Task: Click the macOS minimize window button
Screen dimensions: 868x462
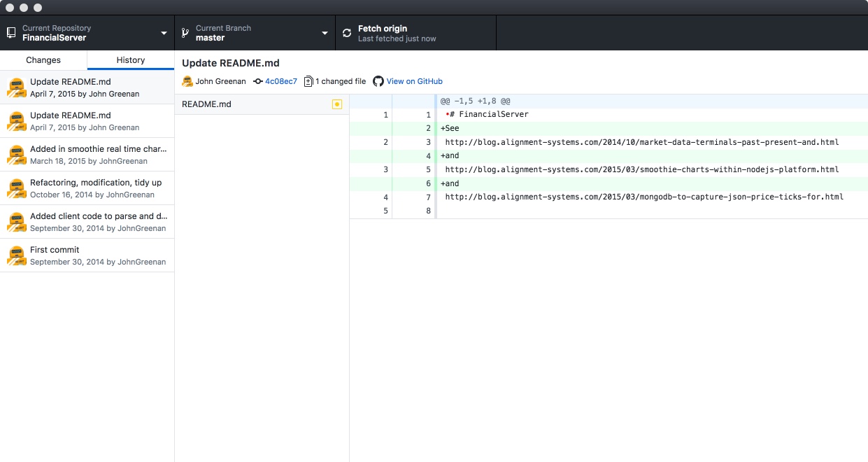Action: click(24, 8)
